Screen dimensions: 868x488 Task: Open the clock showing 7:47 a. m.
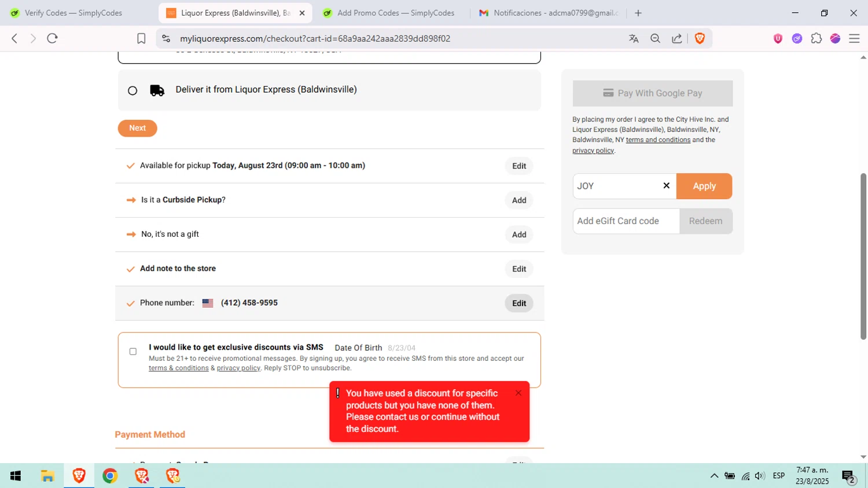[812, 476]
